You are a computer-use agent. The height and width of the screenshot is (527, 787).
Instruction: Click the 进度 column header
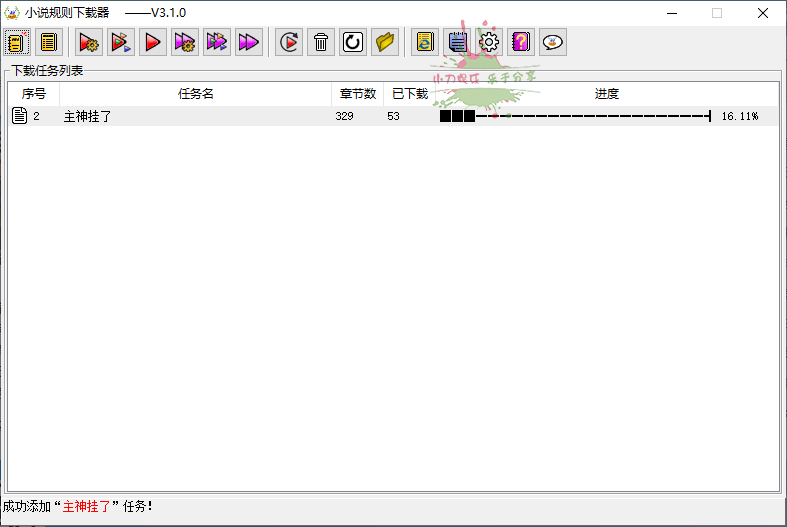point(606,94)
